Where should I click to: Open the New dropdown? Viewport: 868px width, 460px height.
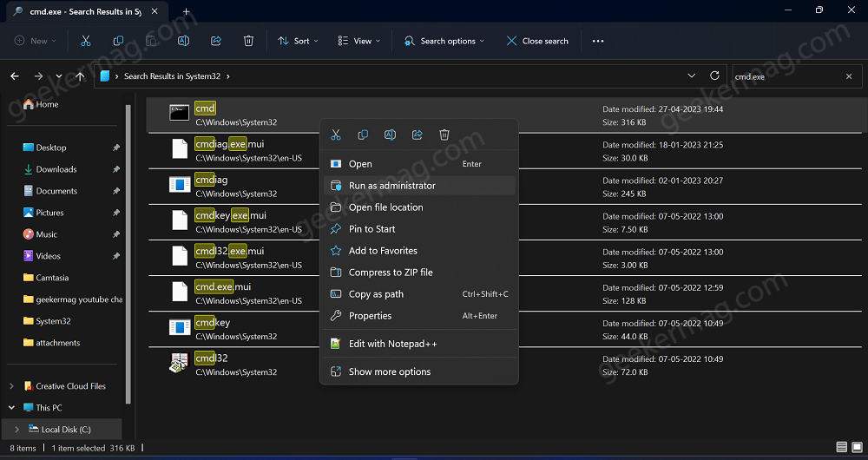(x=36, y=41)
